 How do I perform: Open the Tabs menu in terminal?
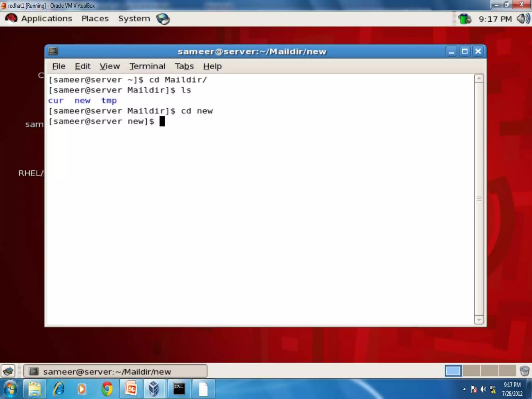pyautogui.click(x=184, y=66)
